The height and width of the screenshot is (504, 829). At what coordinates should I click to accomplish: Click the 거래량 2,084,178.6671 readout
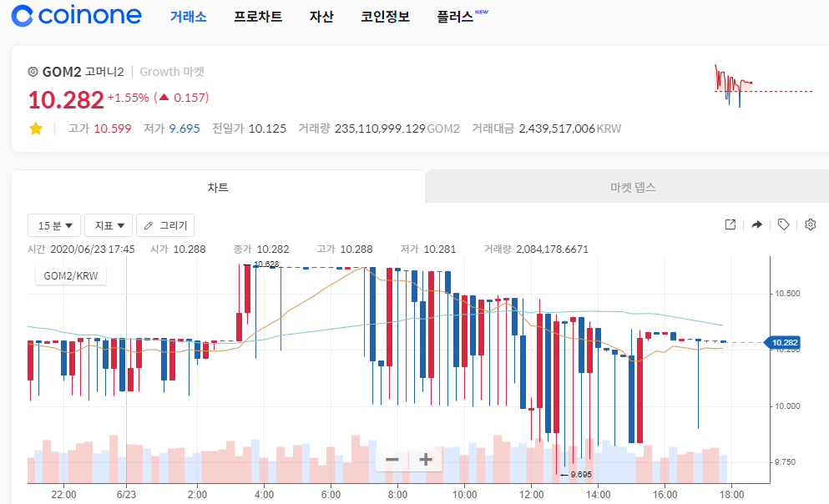pyautogui.click(x=536, y=249)
